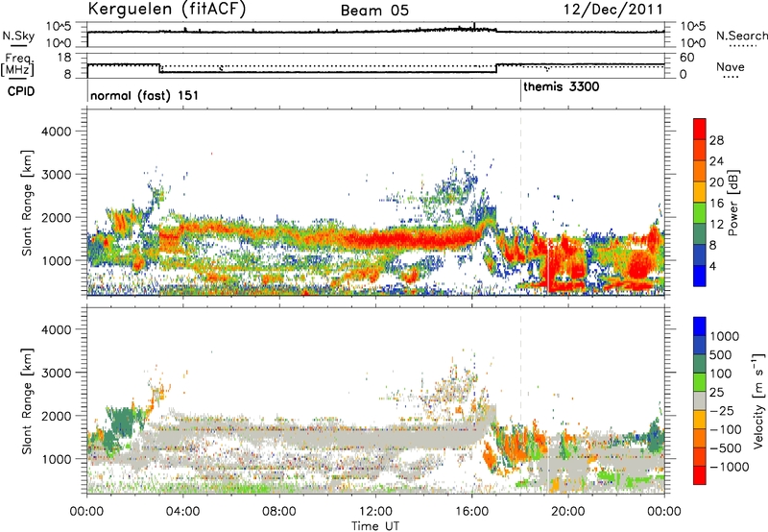
Task: Click the power panel 'Slant Range [km]' label
Action: [27, 203]
